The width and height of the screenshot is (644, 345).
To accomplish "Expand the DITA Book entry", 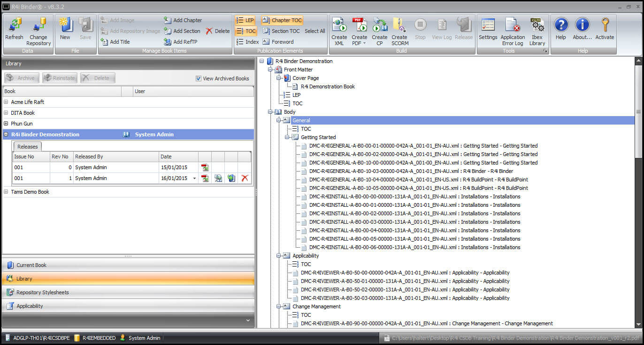I will [x=6, y=113].
